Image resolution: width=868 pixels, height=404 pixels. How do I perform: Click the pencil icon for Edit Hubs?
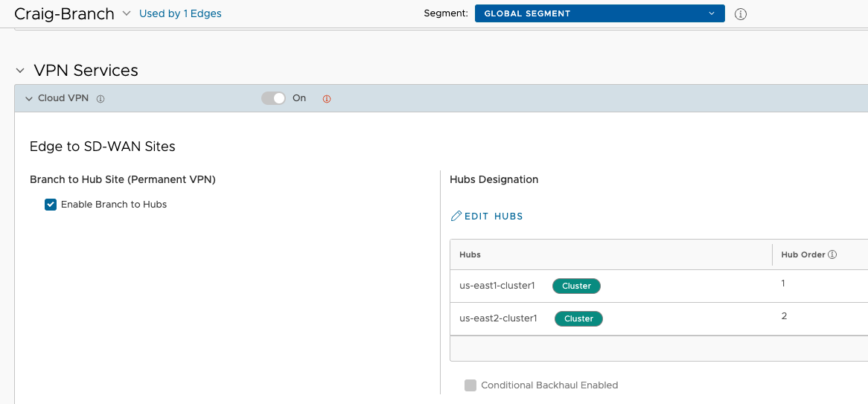coord(456,216)
